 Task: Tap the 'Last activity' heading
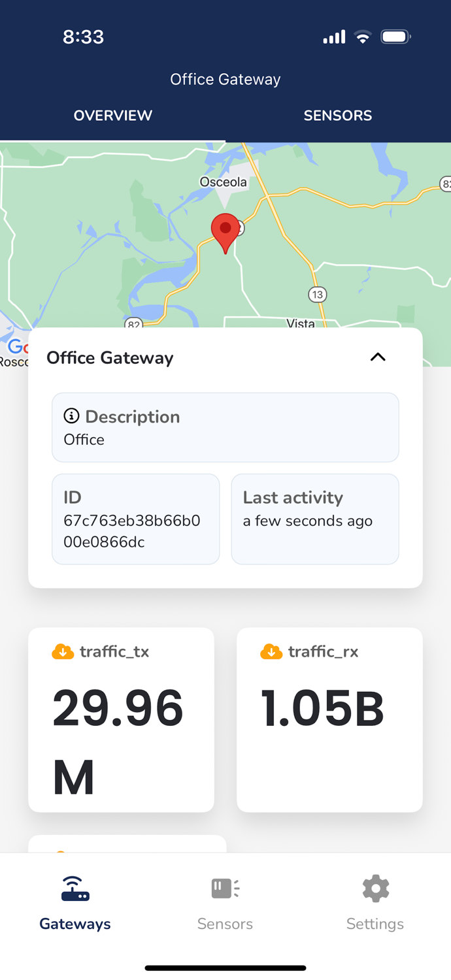(293, 498)
